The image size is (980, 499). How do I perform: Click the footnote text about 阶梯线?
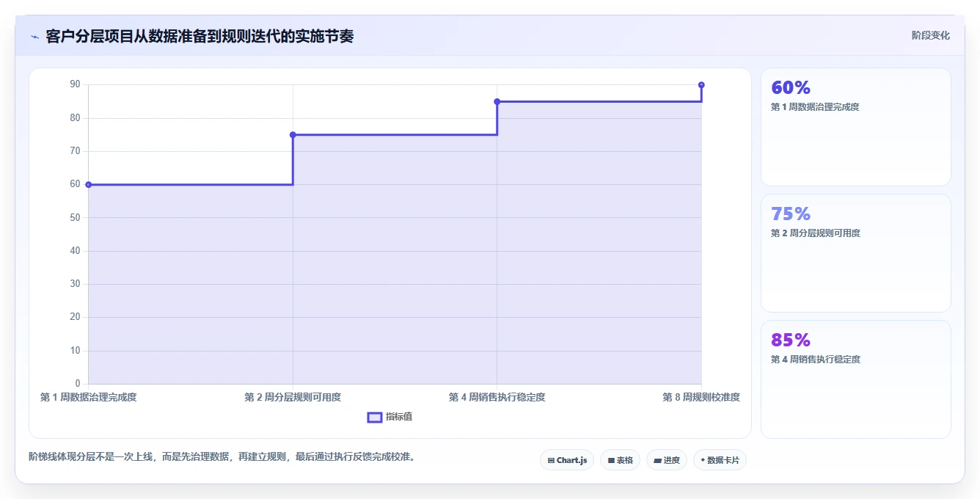coord(224,456)
